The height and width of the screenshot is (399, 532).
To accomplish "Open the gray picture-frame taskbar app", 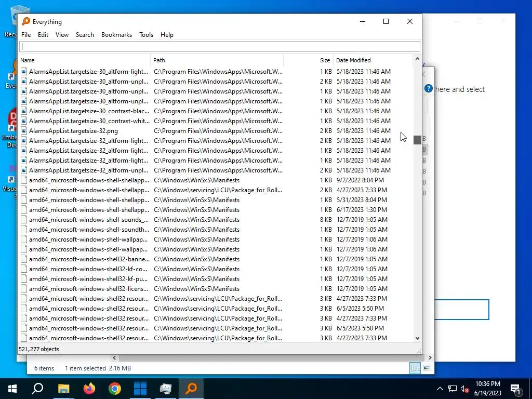I will [x=166, y=389].
